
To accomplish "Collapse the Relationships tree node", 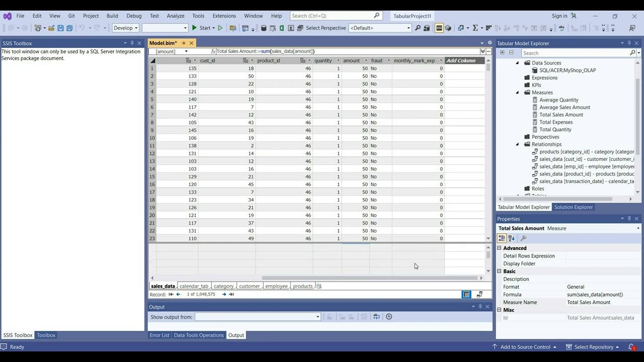I will (517, 144).
